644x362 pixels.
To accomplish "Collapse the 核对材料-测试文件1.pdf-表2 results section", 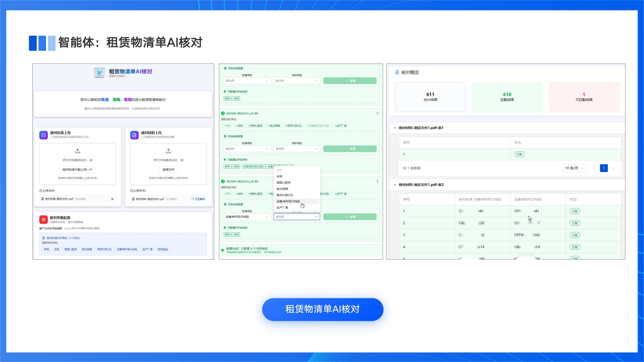I will point(395,185).
